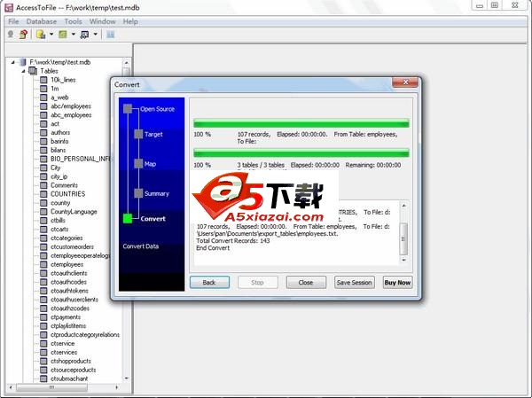Click the Back button in Convert dialog
The height and width of the screenshot is (398, 532).
209,283
